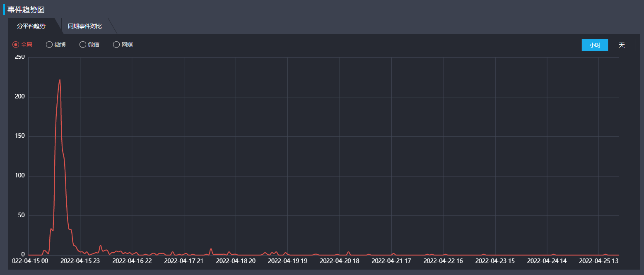This screenshot has width=644, height=275.
Task: Open the 同期事件对比 tab
Action: 85,26
